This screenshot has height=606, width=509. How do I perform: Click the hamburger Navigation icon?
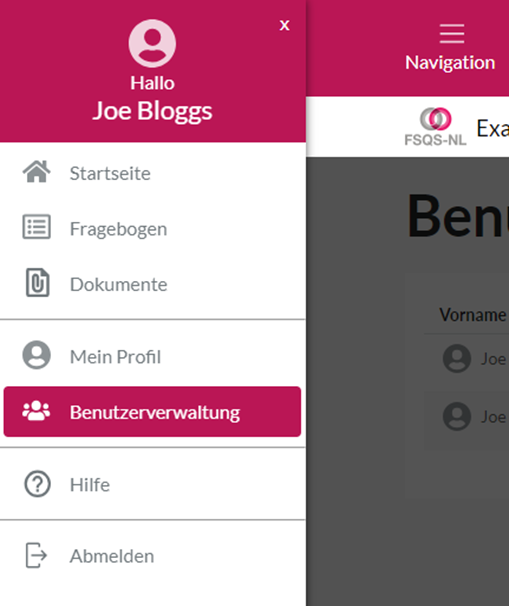click(452, 34)
